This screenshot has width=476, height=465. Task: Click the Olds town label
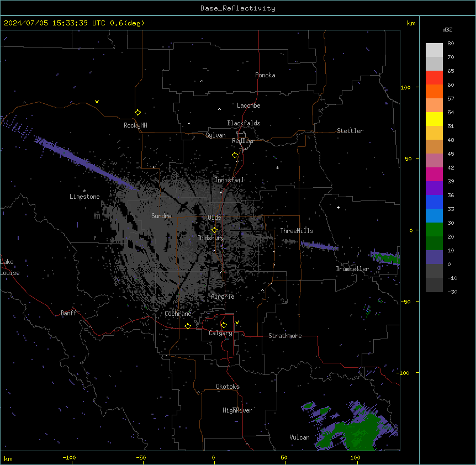tap(214, 218)
